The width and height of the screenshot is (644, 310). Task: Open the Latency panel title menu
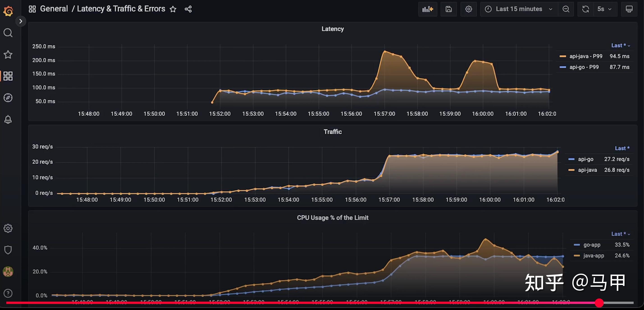click(x=333, y=29)
